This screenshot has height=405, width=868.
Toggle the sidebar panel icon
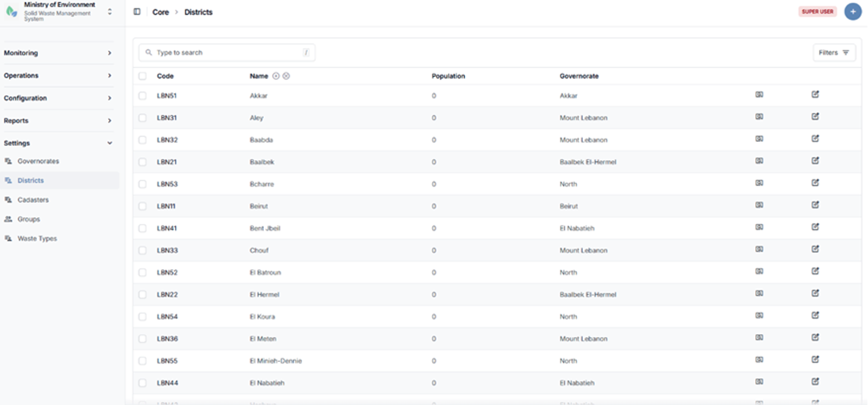point(137,12)
